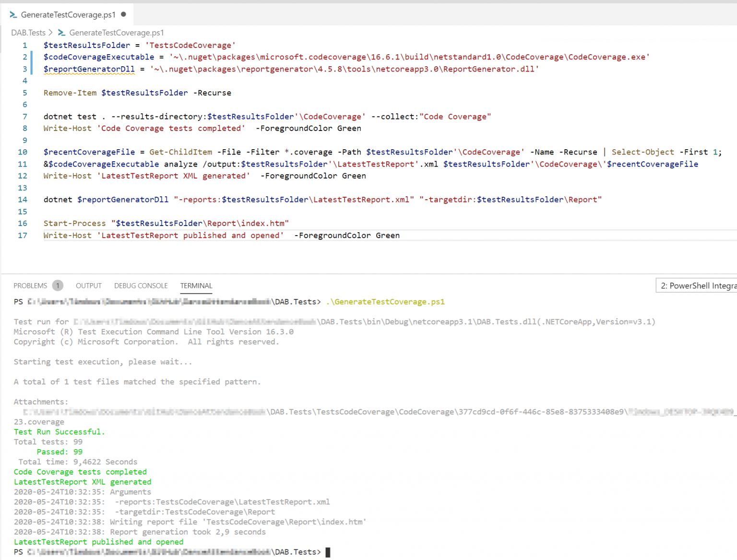Image resolution: width=737 pixels, height=560 pixels.
Task: Switch to the PROBLEMS panel tab
Action: [x=30, y=286]
